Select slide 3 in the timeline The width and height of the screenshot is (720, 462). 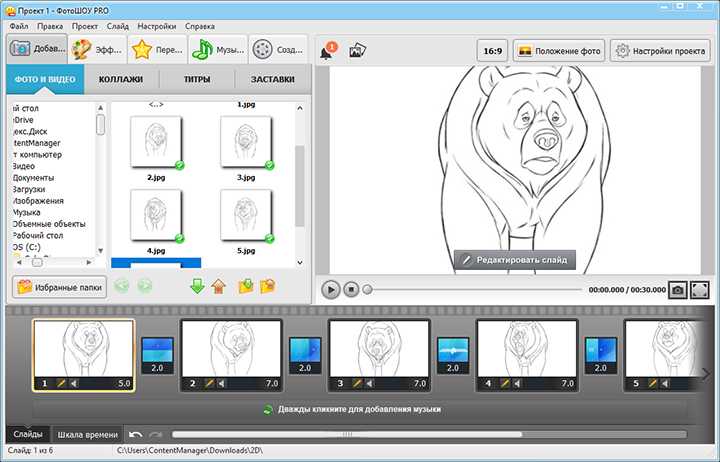pos(380,355)
